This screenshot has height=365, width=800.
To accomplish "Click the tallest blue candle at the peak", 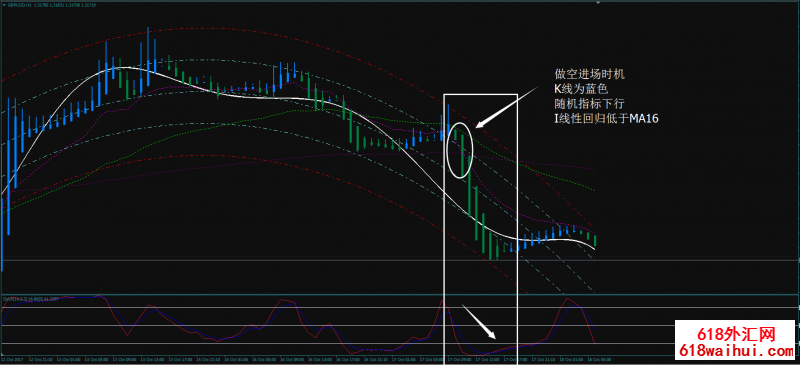I will (148, 56).
